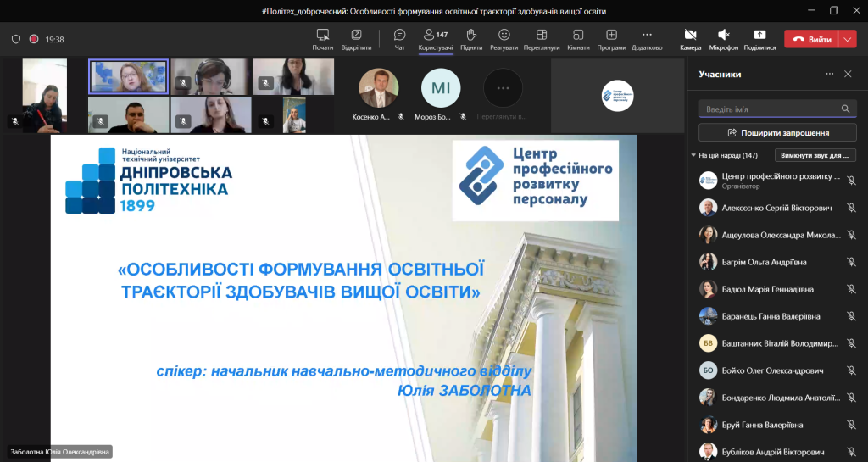Unmute with the Мікрофон button

click(724, 39)
